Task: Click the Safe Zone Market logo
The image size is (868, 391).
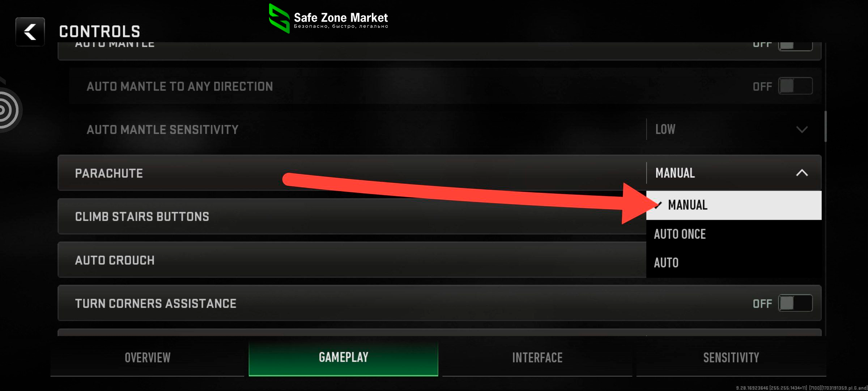Action: (x=328, y=19)
